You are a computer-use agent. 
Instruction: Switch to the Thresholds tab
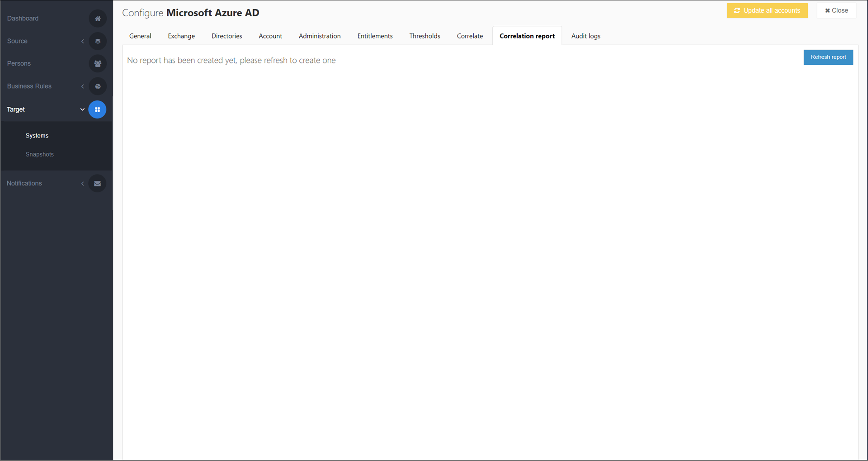click(425, 36)
